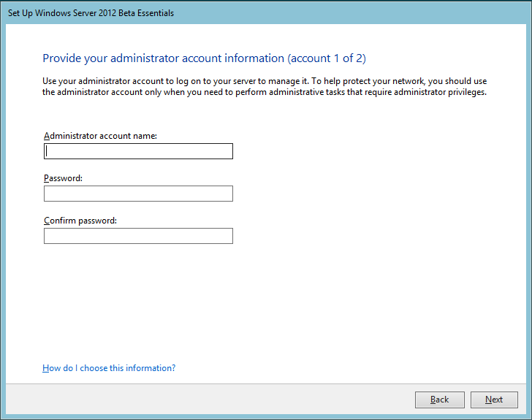This screenshot has height=420, width=532.
Task: Click the 'Password:' label text
Action: [63, 178]
